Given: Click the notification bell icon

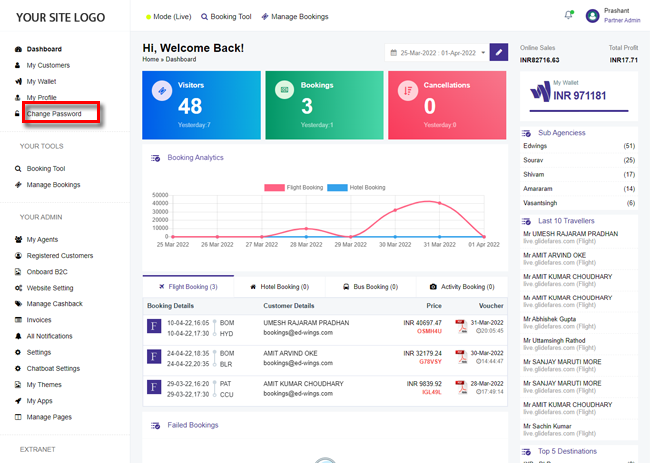Looking at the screenshot, I should 568,15.
